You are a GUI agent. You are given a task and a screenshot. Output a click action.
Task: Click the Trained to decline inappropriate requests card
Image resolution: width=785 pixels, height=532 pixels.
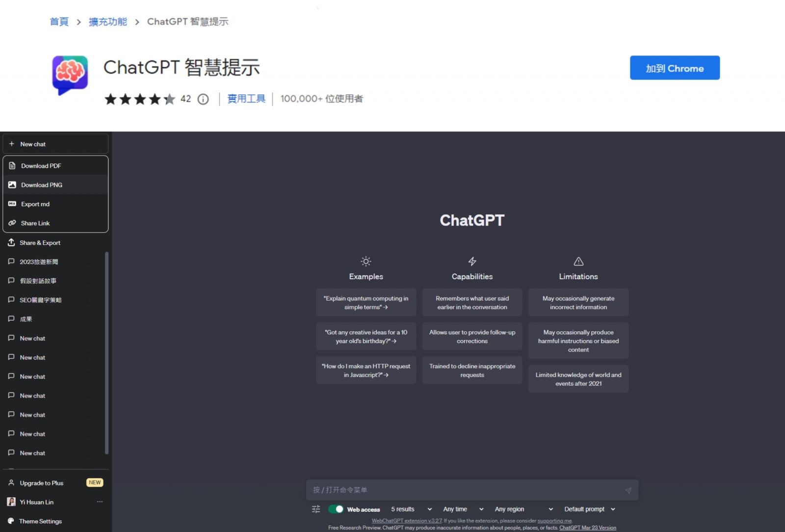point(472,370)
